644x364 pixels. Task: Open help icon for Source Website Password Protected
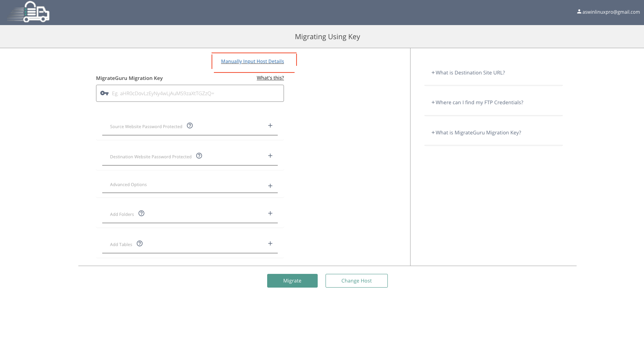190,126
